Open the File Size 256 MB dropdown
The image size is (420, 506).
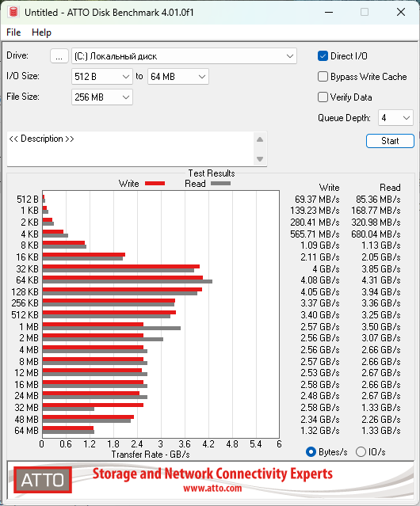(x=102, y=97)
